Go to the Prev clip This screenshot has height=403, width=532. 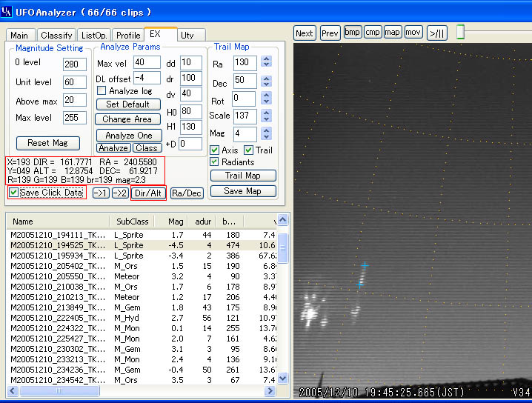[x=330, y=33]
